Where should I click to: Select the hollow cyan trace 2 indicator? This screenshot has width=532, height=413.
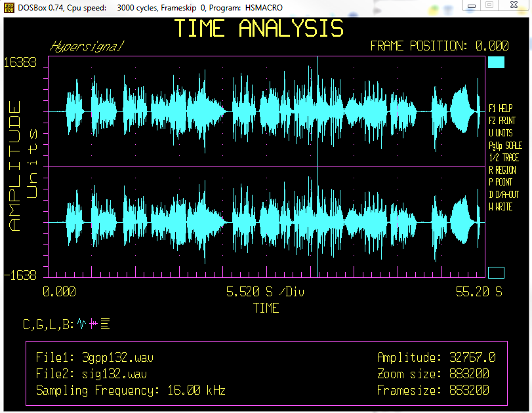tap(496, 273)
